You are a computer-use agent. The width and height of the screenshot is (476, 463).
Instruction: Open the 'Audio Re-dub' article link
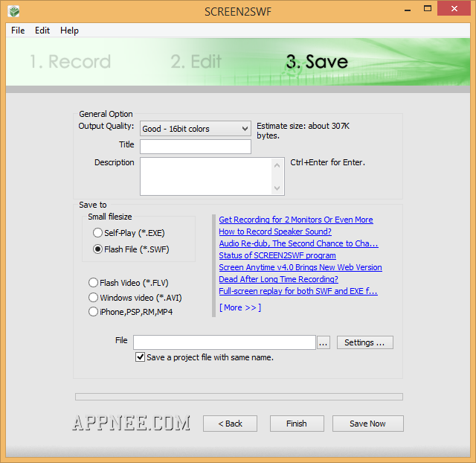299,243
